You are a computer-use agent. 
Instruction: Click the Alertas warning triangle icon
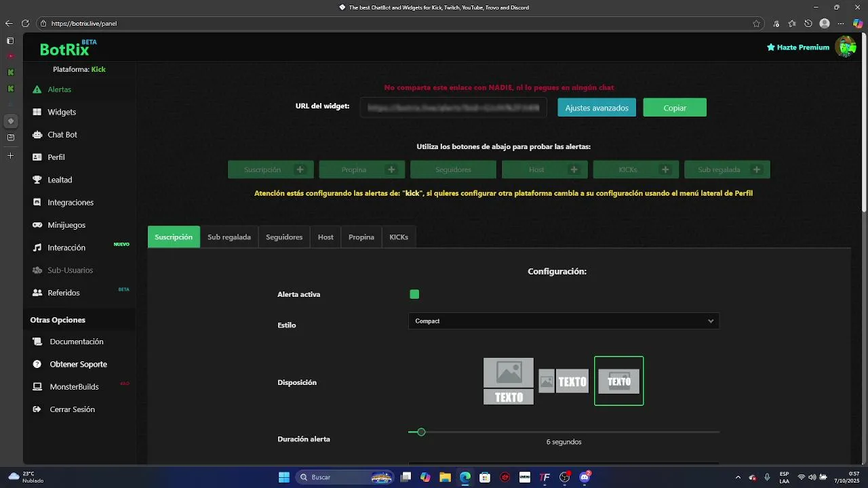point(37,89)
